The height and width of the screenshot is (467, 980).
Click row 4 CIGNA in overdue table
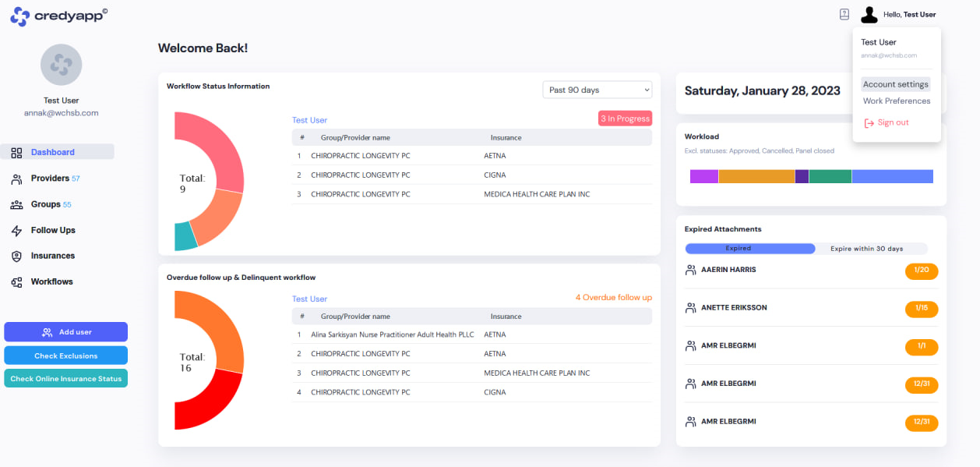coord(472,392)
